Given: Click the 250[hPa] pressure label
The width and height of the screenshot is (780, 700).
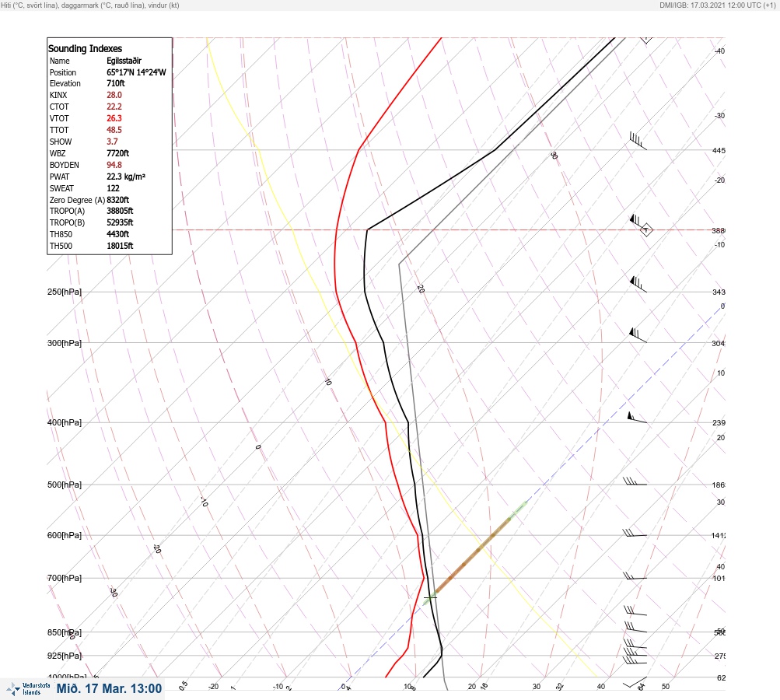Looking at the screenshot, I should [65, 292].
